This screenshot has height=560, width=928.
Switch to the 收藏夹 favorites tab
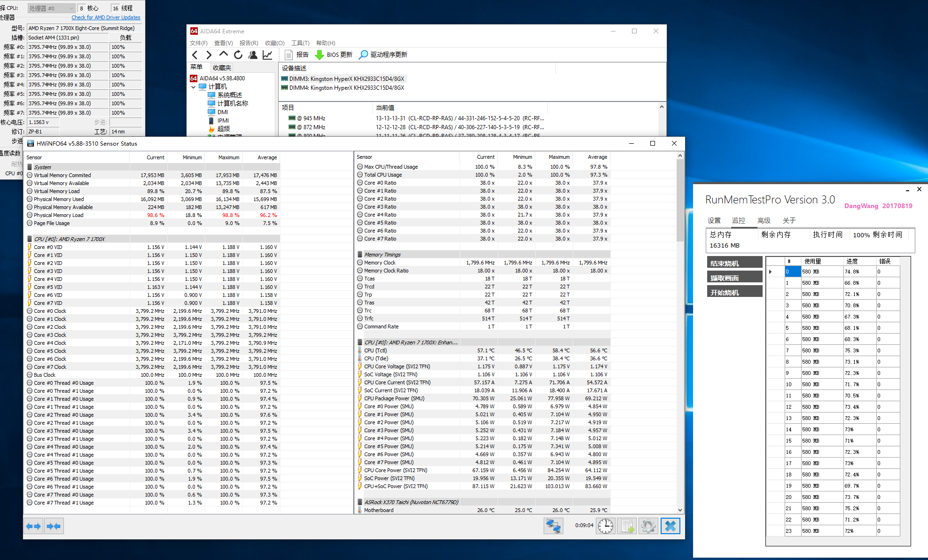[x=222, y=68]
